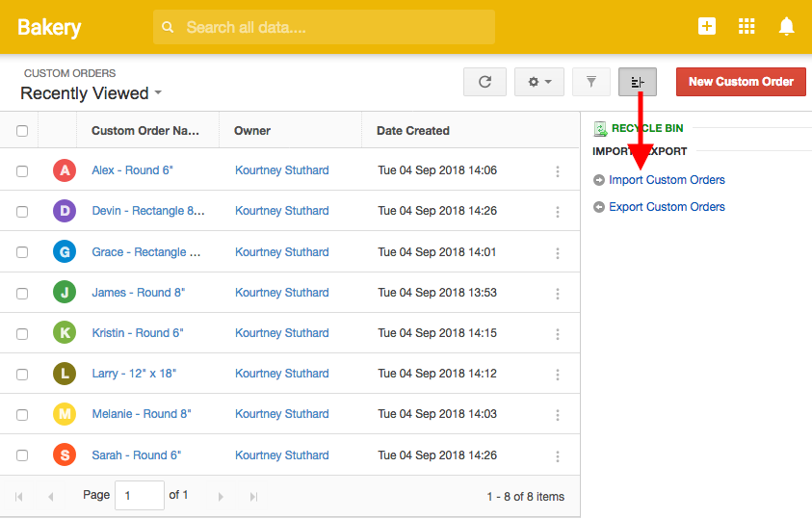Open Alex - Round 6" order
Image resolution: width=812 pixels, height=519 pixels.
[x=133, y=170]
